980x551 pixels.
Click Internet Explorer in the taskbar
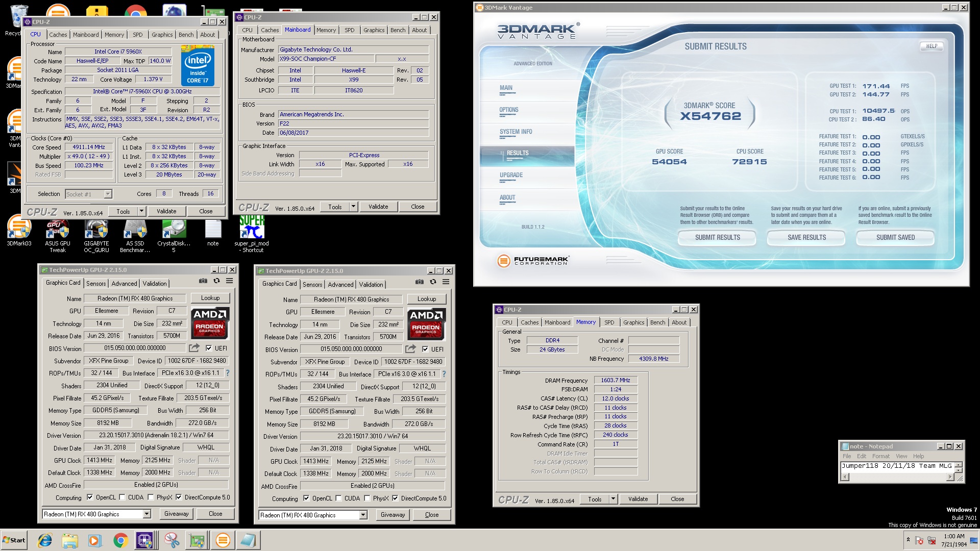pyautogui.click(x=45, y=540)
